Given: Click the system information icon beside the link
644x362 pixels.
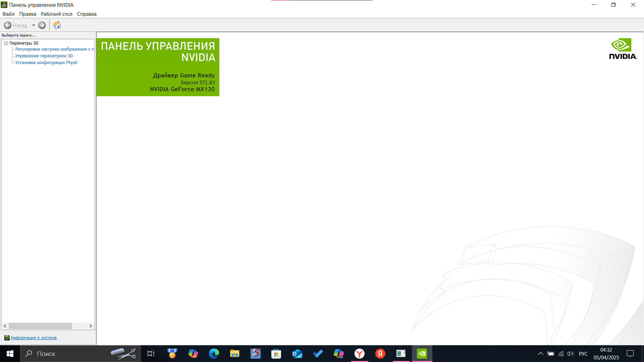Looking at the screenshot, I should [x=7, y=338].
